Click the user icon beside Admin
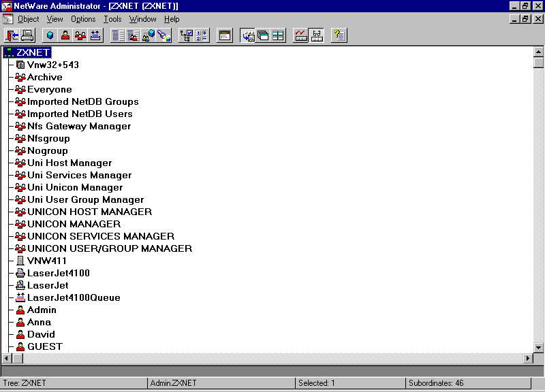545x392 pixels. tap(20, 310)
